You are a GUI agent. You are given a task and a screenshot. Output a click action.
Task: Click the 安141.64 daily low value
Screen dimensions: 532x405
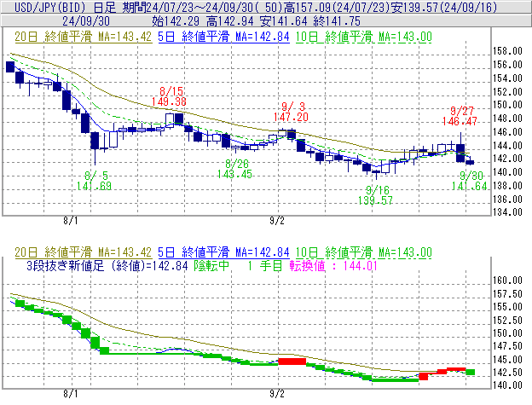pyautogui.click(x=284, y=21)
